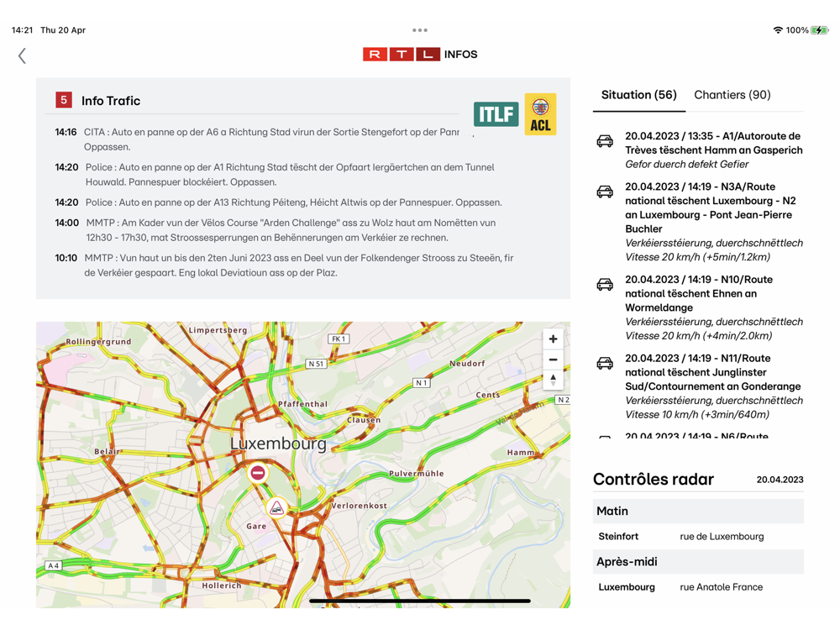Tap the Hollerich label on map

point(221,585)
